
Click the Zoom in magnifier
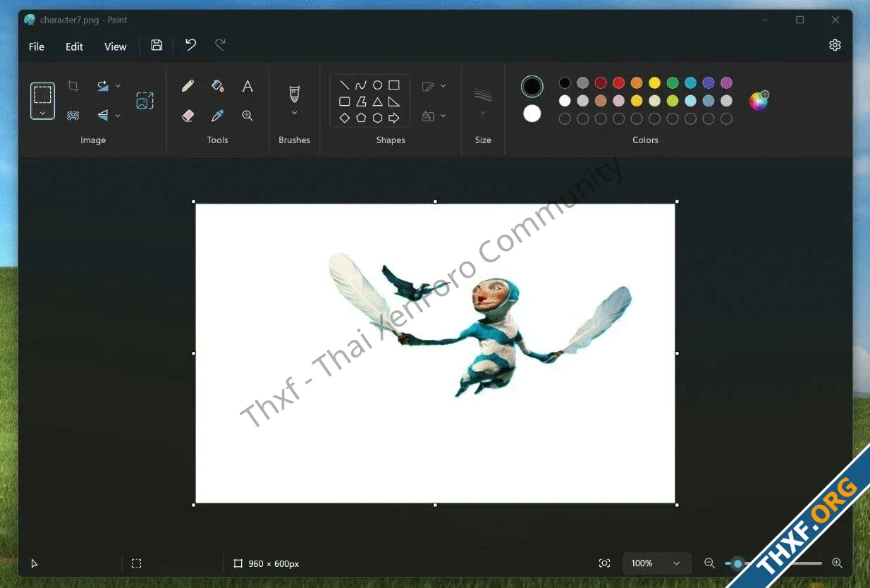tap(837, 563)
